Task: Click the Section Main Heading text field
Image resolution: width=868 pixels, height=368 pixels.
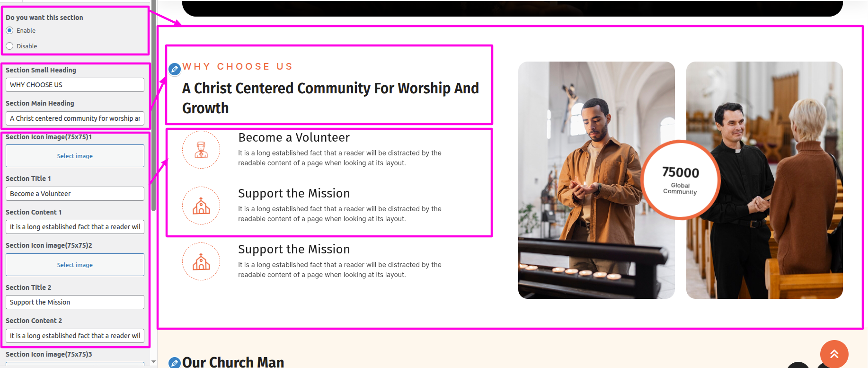Action: coord(75,118)
